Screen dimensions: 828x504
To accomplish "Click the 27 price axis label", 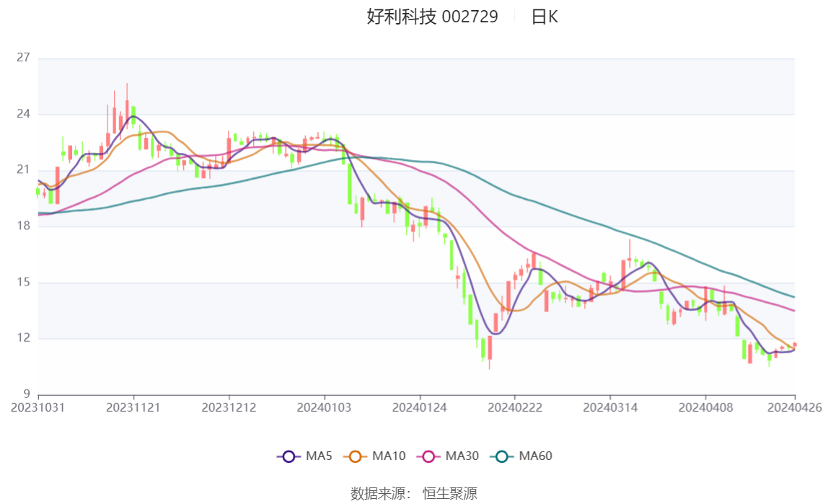I will [x=23, y=58].
